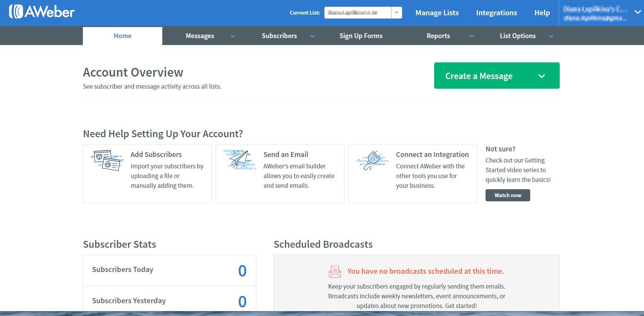The height and width of the screenshot is (316, 644).
Task: Open the Current List dropdown arrow
Action: click(x=397, y=13)
